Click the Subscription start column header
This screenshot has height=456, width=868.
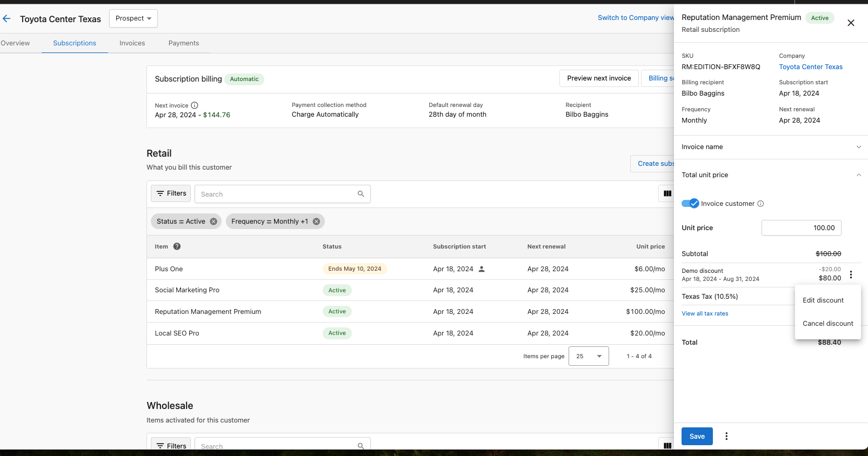(x=459, y=246)
